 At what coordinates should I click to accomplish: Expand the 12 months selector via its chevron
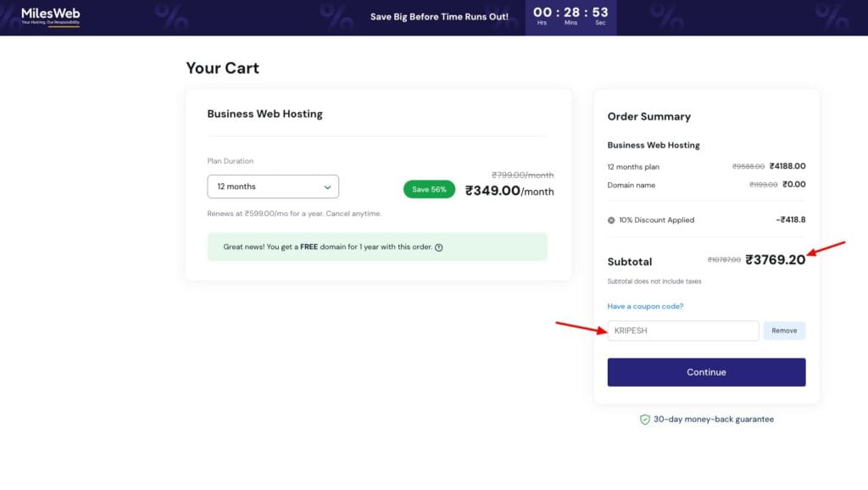(x=326, y=186)
